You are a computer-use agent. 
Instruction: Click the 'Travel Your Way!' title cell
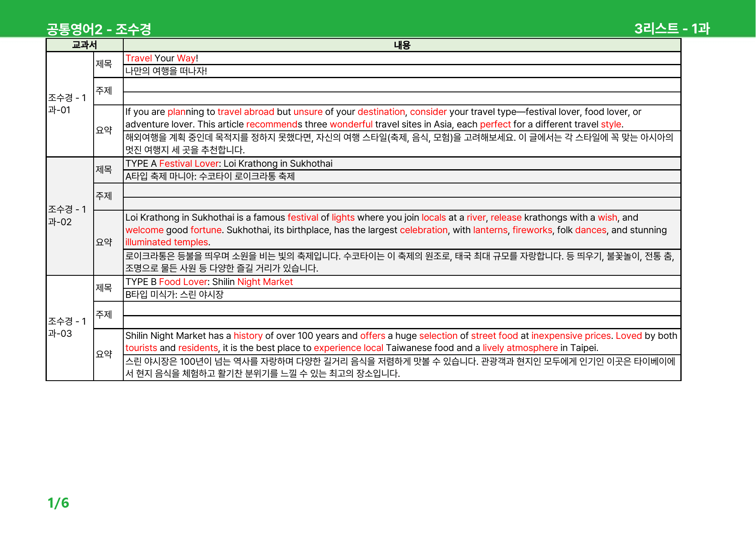pos(402,58)
